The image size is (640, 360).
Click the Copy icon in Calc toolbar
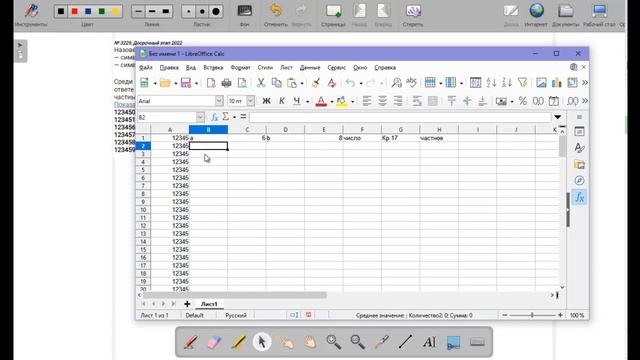coord(276,83)
